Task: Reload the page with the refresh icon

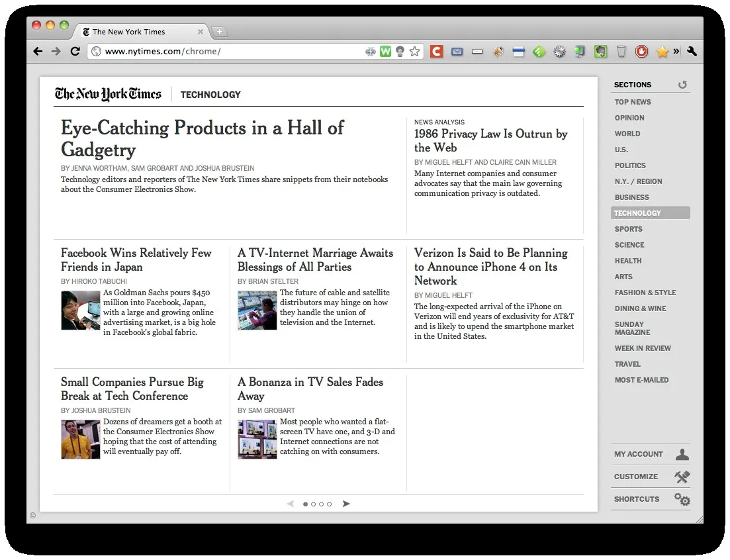Action: point(75,51)
